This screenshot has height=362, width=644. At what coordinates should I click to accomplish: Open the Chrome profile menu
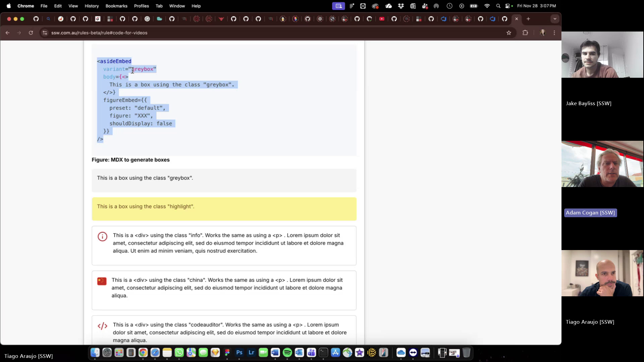pyautogui.click(x=543, y=33)
